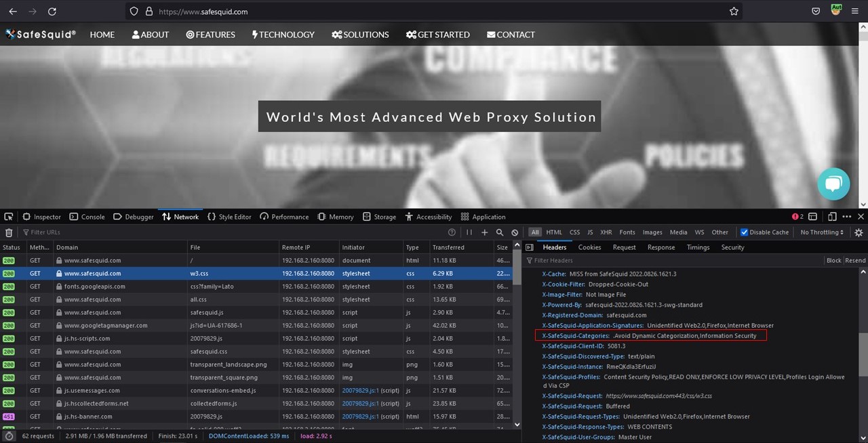Switch to the Console tab
The height and width of the screenshot is (443, 868).
click(x=87, y=217)
